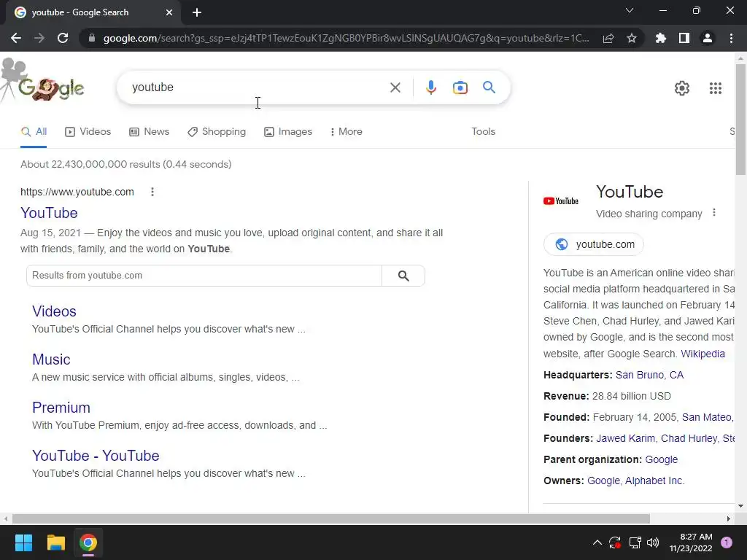Bookmark this page with the star icon
Viewport: 747px width, 560px height.
click(x=632, y=38)
